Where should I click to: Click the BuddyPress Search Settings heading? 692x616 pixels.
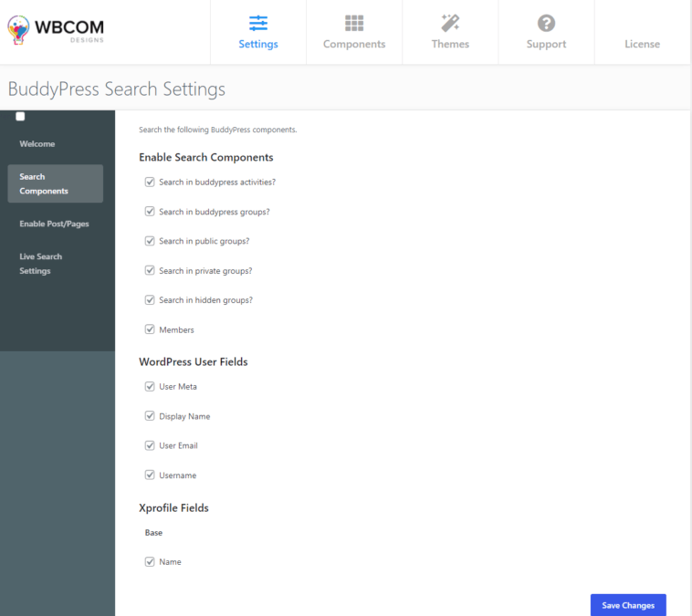click(117, 89)
